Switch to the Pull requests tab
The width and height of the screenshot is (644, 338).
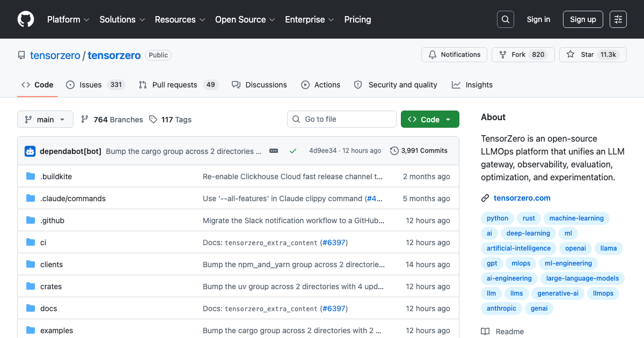(178, 85)
